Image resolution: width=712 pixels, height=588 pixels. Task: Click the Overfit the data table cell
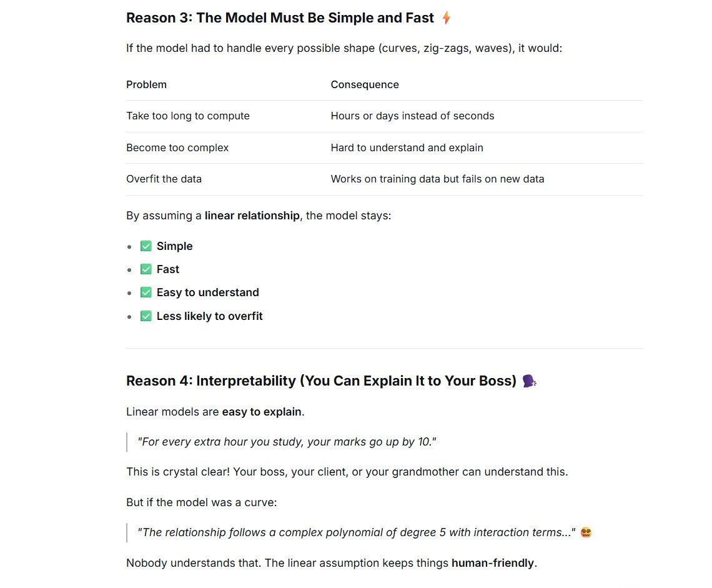(x=164, y=179)
